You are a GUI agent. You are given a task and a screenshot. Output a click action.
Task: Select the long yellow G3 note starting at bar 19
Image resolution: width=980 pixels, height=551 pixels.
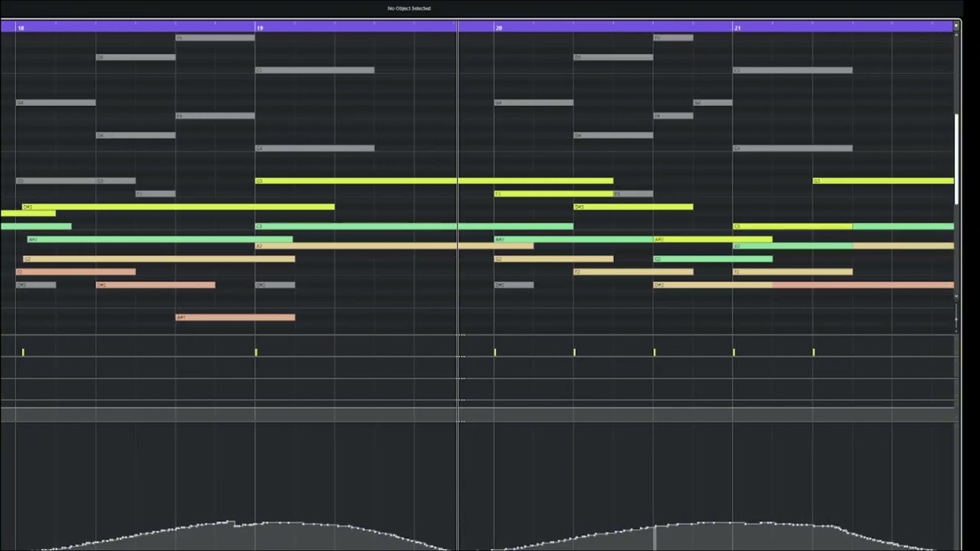coord(434,181)
